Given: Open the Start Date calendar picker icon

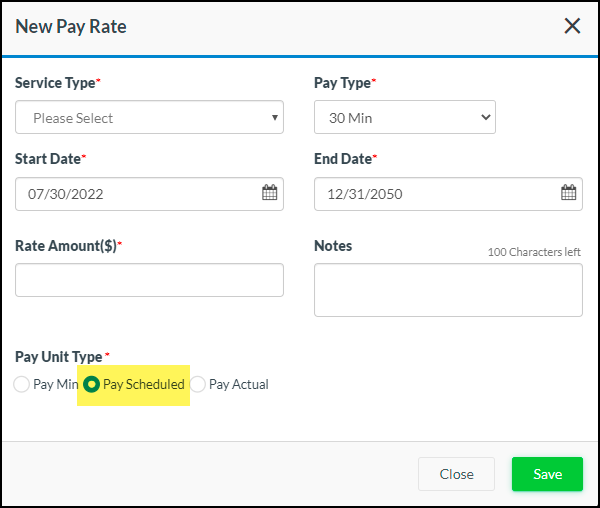Looking at the screenshot, I should point(269,193).
